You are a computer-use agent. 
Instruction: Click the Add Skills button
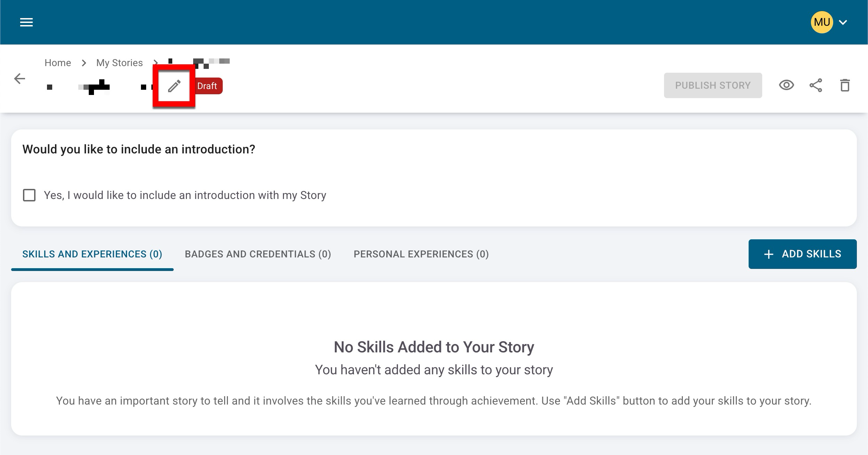802,254
